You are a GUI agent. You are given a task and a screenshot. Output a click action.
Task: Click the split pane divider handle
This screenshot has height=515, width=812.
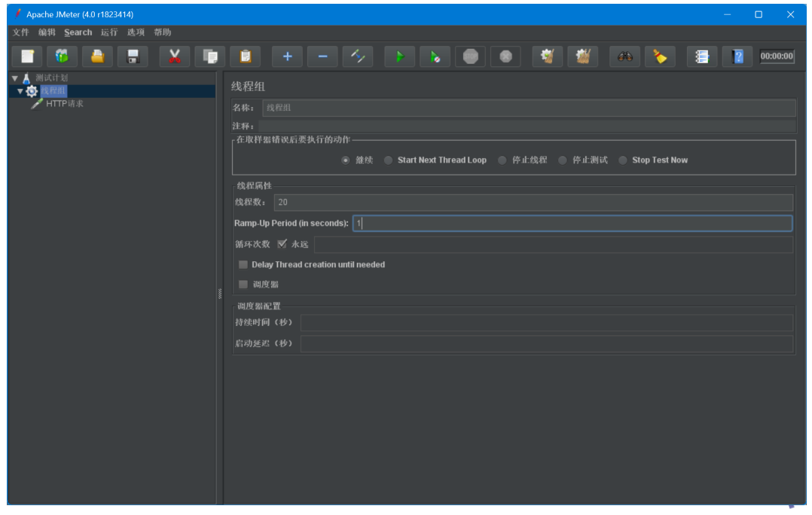pyautogui.click(x=220, y=294)
